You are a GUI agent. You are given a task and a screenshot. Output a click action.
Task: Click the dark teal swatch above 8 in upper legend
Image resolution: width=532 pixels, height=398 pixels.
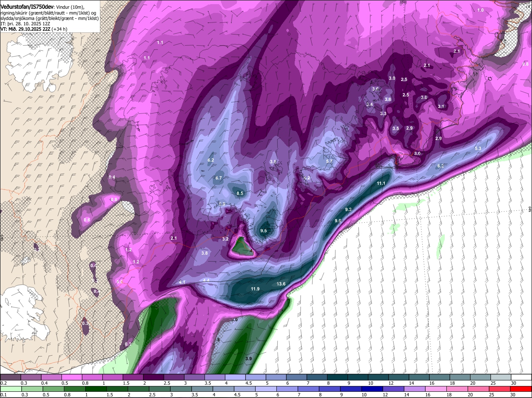coord(337,377)
